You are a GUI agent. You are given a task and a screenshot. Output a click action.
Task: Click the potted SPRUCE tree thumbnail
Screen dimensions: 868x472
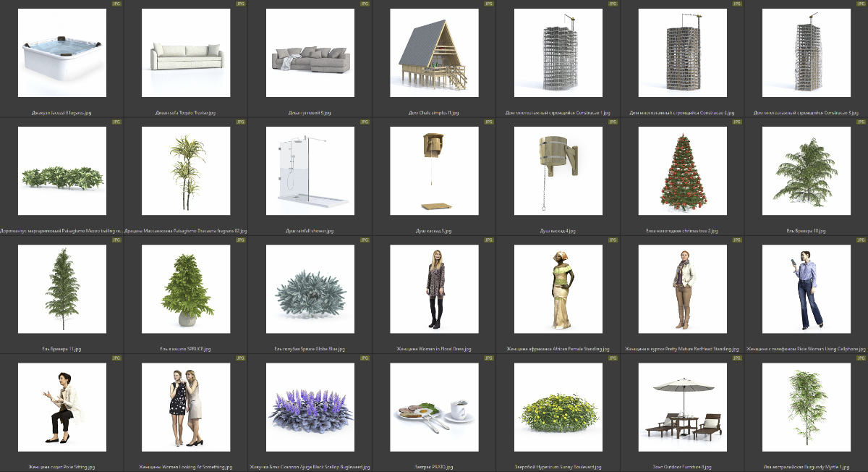186,289
